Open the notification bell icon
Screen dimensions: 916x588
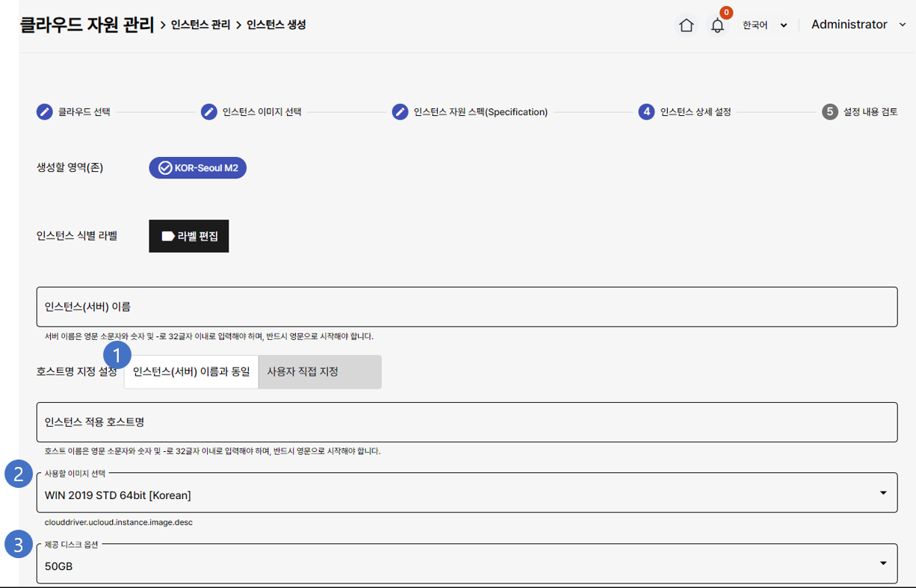717,26
